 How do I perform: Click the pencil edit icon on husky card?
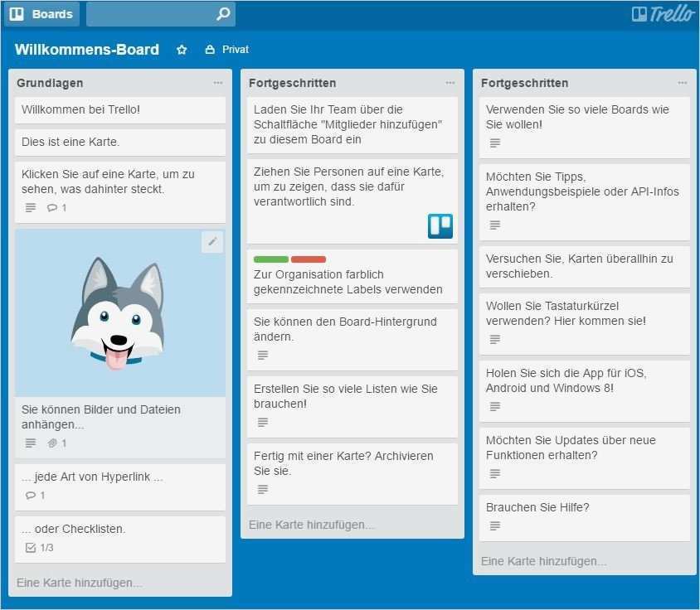pyautogui.click(x=212, y=242)
